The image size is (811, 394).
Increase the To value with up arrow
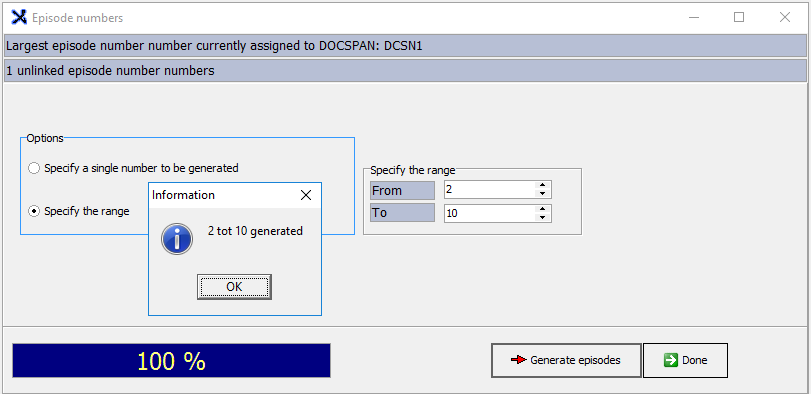click(542, 209)
